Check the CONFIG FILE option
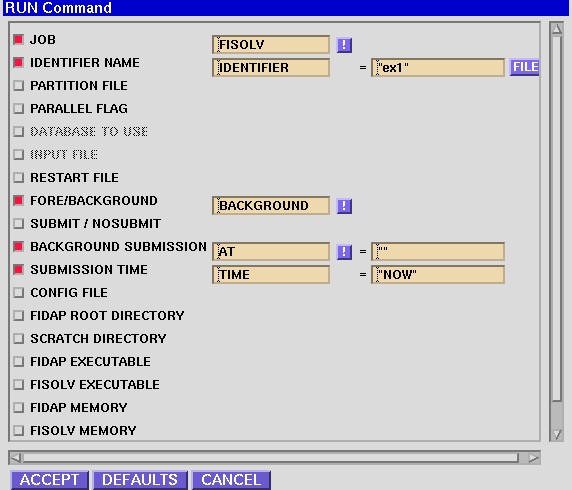The height and width of the screenshot is (490, 572). tap(18, 293)
